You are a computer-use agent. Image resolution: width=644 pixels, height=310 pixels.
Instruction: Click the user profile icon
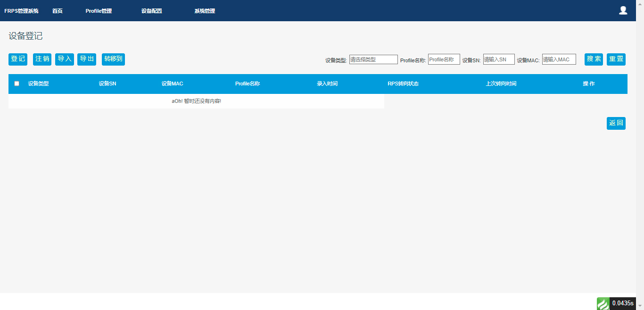click(x=623, y=10)
